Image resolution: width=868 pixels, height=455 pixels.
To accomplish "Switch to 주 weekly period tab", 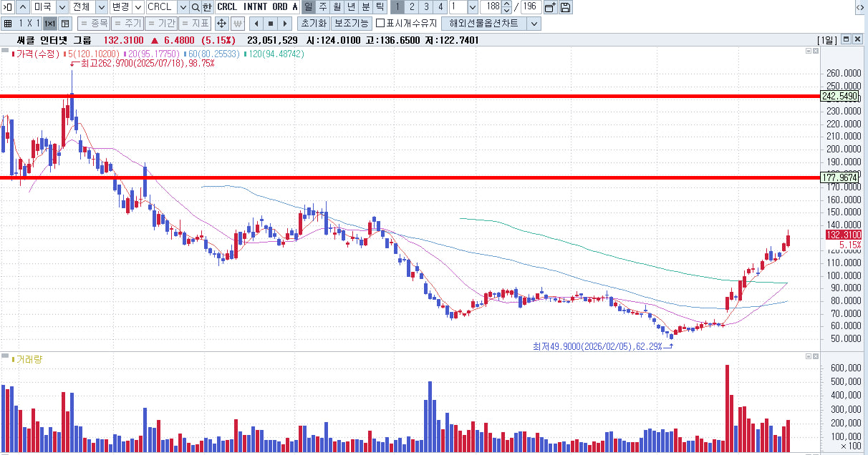I will coord(322,7).
